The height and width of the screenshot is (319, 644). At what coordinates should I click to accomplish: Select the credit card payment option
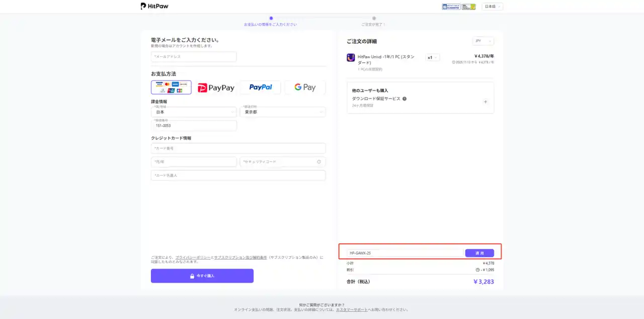click(171, 87)
